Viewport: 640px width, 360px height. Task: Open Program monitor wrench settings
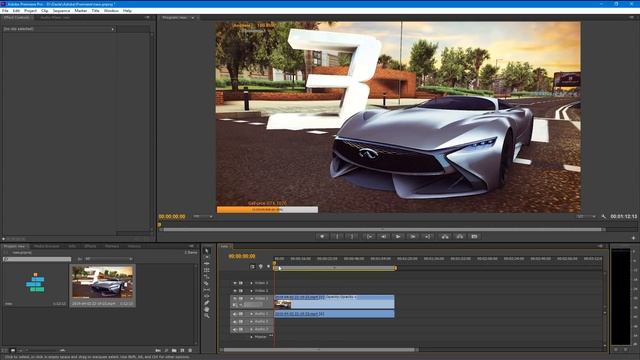tap(604, 216)
